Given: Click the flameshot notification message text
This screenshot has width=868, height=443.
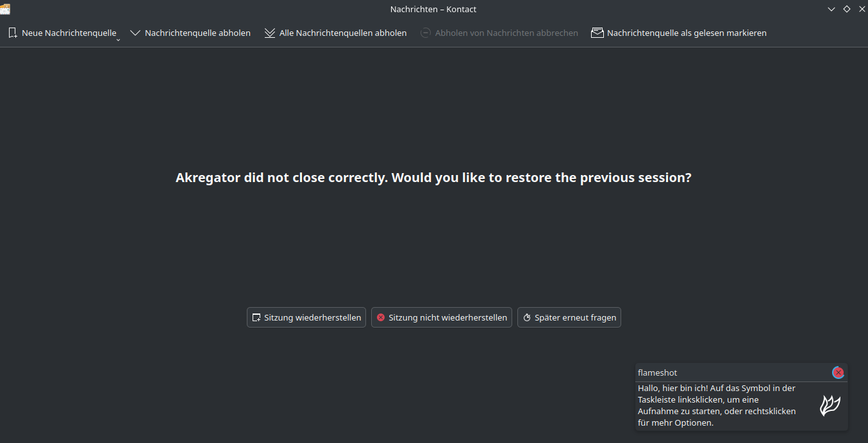Looking at the screenshot, I should coord(717,406).
